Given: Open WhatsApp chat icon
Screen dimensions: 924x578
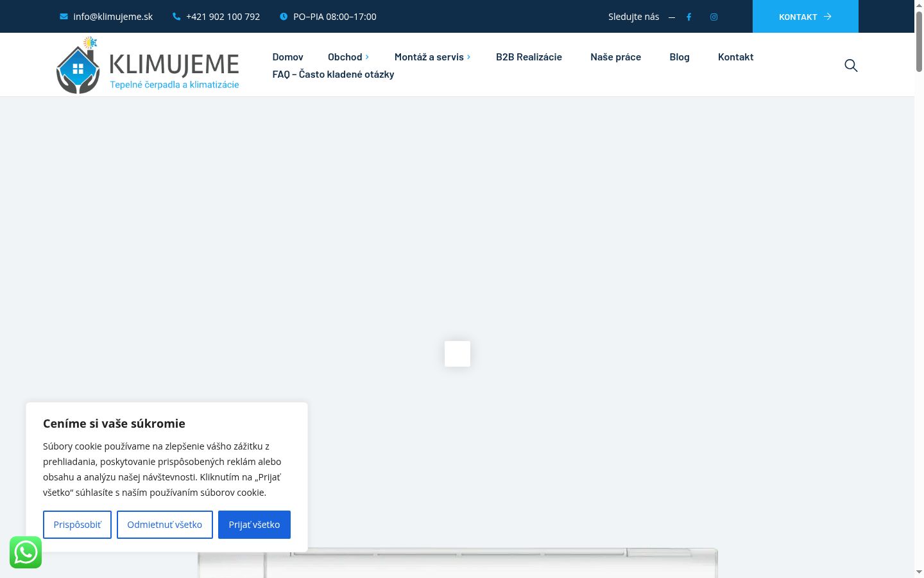Looking at the screenshot, I should (26, 552).
